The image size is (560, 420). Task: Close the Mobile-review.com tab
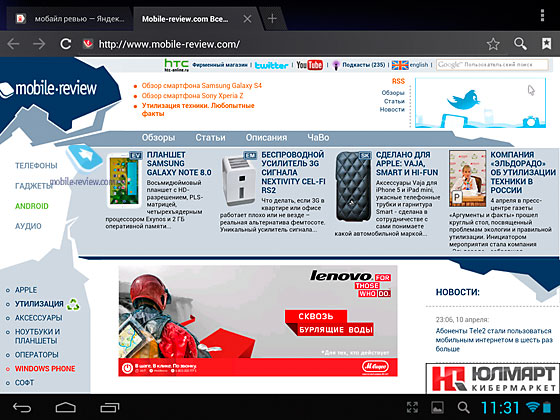click(x=247, y=19)
